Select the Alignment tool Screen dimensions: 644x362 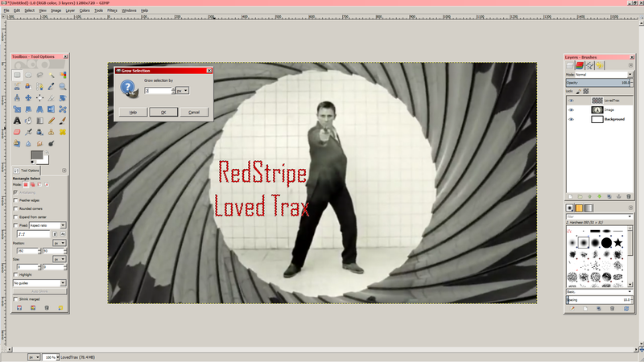click(39, 98)
